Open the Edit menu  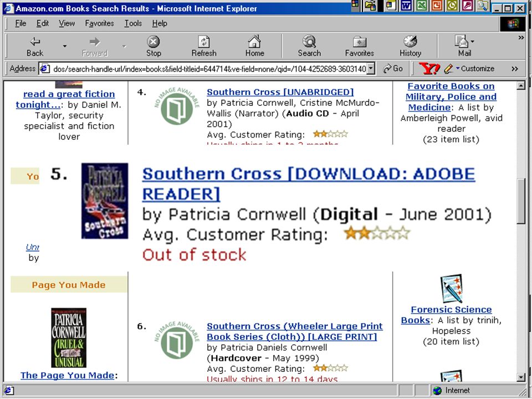(x=43, y=23)
